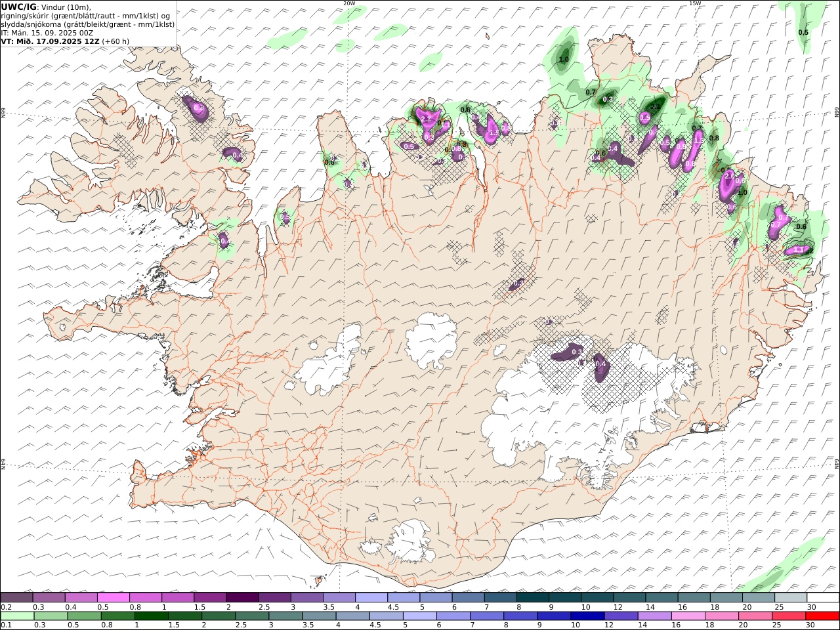Click the 15W longitude label on the top edge
Viewport: 840px width, 630px height.
(x=695, y=3)
